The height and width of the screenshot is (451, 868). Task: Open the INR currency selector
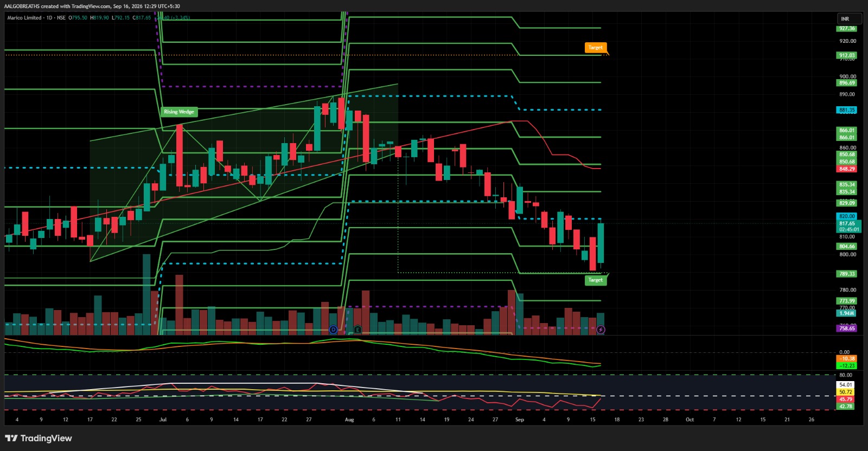(x=849, y=19)
